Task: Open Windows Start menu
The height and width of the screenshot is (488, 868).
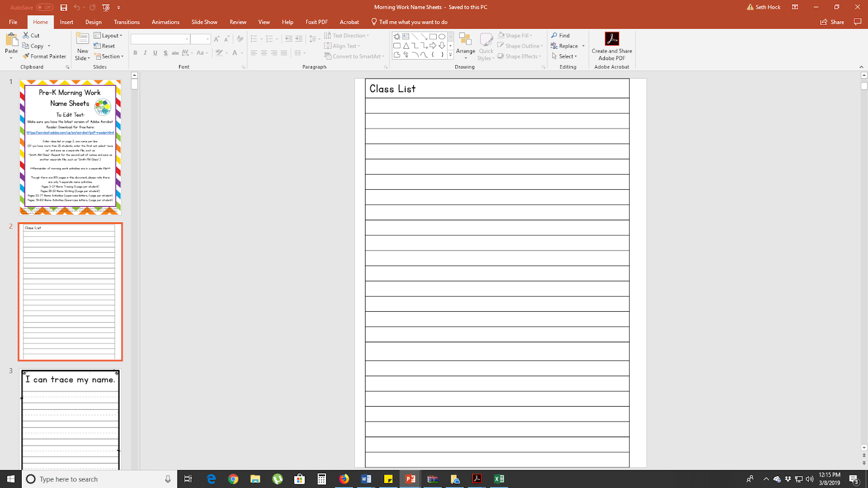Action: 11,479
